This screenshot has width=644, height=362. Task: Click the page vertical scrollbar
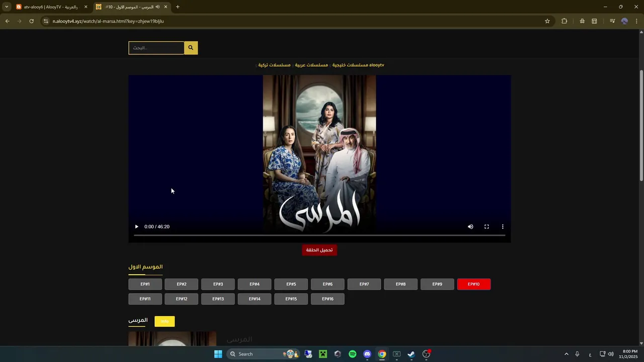pos(641,126)
